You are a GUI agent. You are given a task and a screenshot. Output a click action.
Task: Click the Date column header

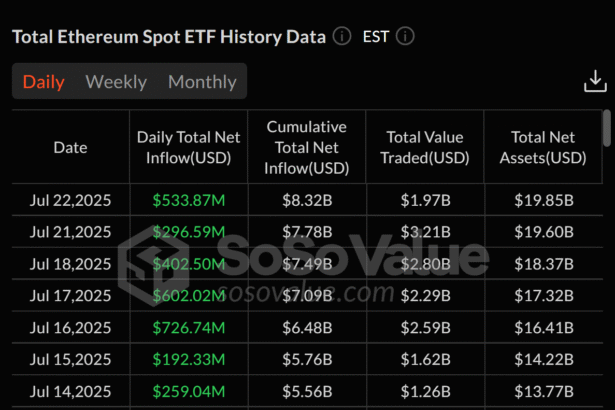(70, 148)
